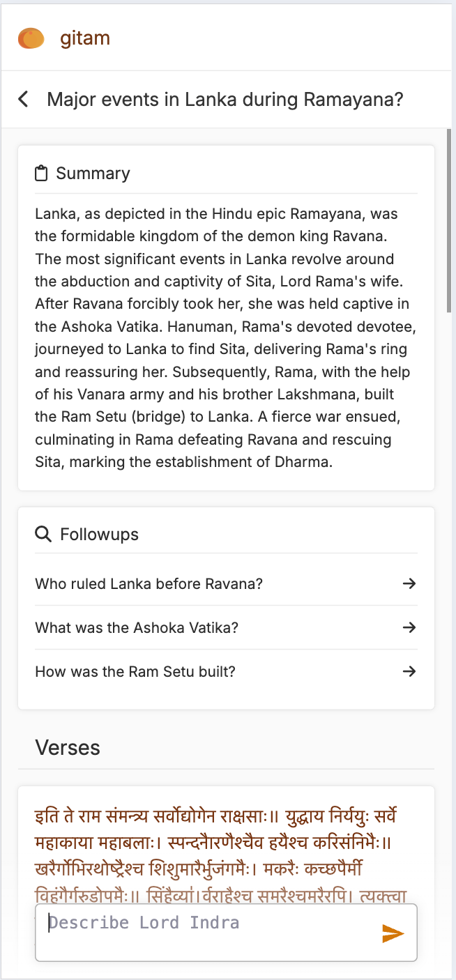Screen dimensions: 456x980
Task: Click arrow next to Ashoka Vatika question
Action: click(x=409, y=627)
